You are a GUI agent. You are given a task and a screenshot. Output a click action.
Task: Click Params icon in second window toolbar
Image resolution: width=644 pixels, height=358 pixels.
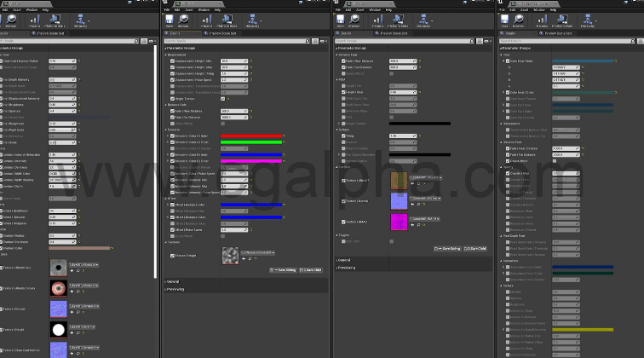pos(207,20)
